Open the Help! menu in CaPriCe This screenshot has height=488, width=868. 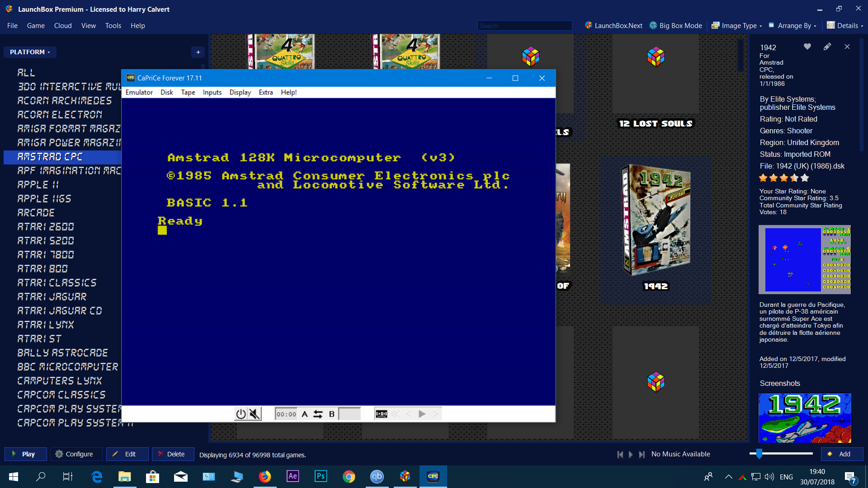[x=289, y=92]
